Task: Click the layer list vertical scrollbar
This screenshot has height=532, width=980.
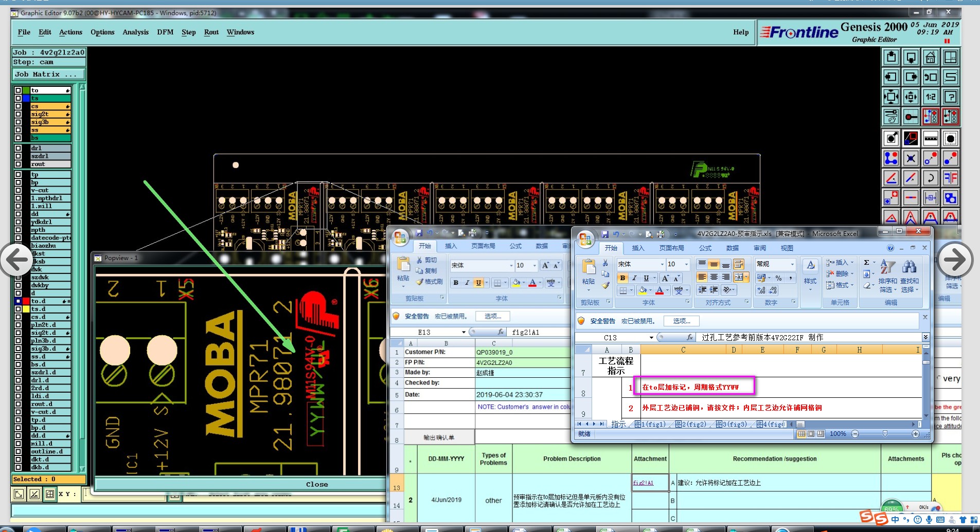Action: [82, 278]
